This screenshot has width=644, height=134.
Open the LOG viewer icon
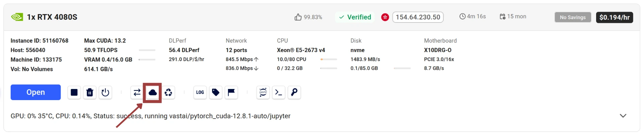click(x=200, y=92)
